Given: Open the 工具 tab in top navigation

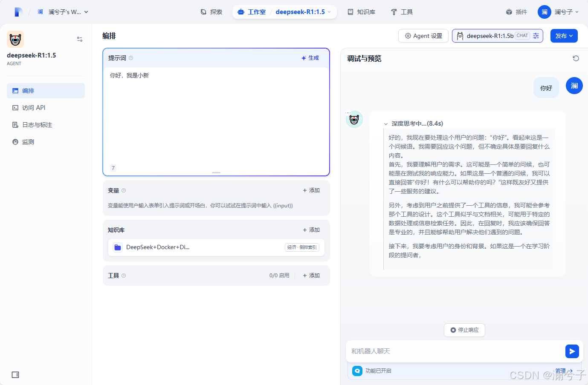Looking at the screenshot, I should point(402,12).
